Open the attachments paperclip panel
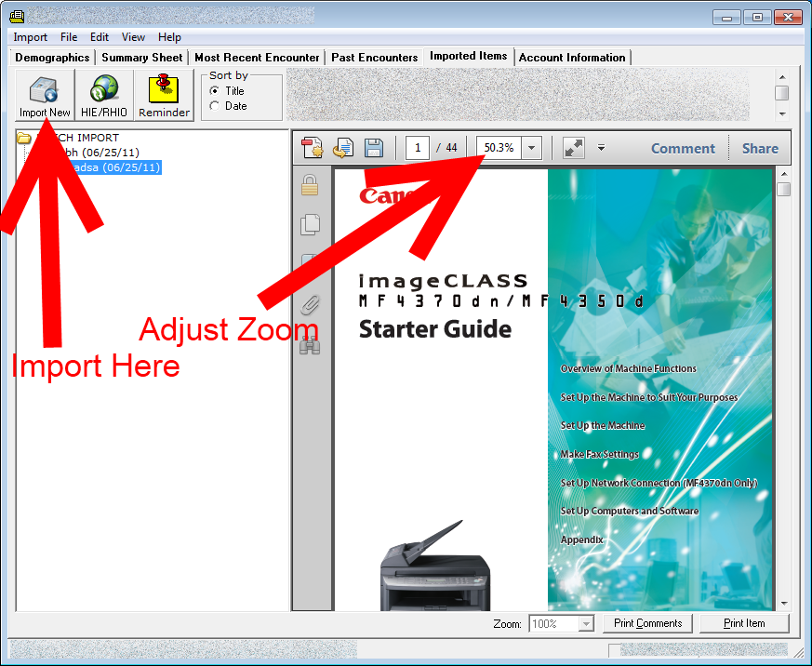812x666 pixels. pos(310,305)
